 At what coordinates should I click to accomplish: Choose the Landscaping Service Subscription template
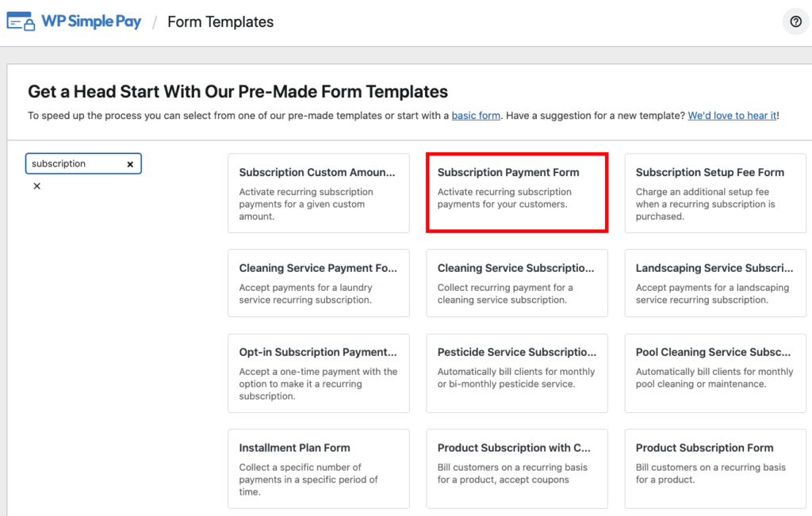point(715,283)
